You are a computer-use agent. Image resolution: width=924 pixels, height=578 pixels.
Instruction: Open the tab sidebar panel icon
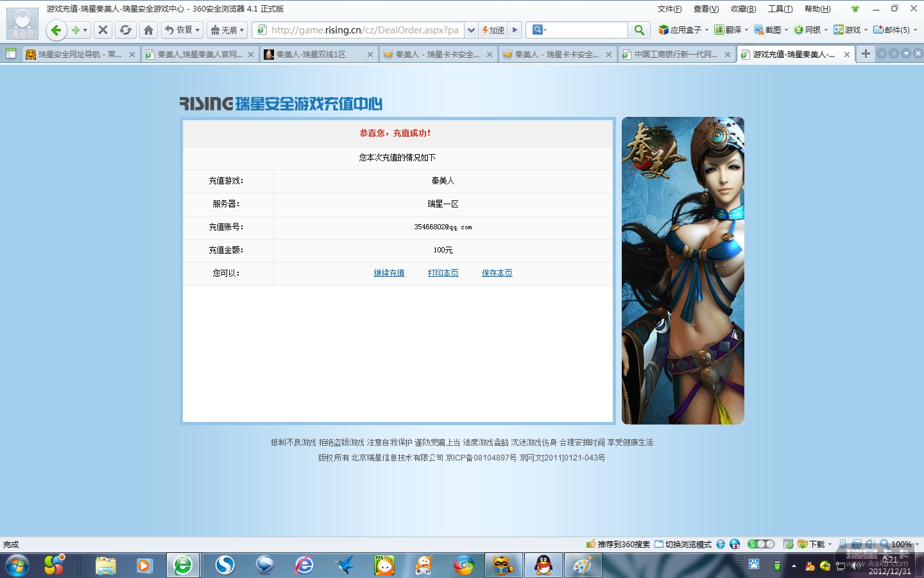tap(11, 54)
